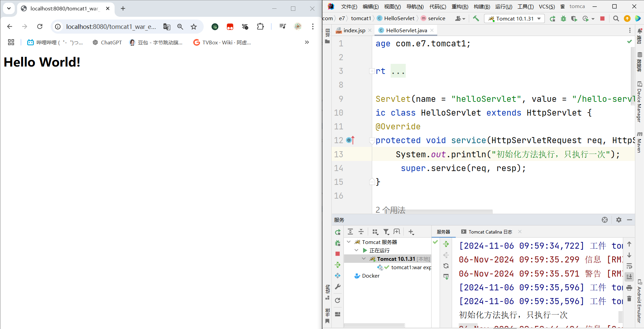Open the 代码(C) menu
Viewport: 644px width, 329px height.
coord(438,6)
